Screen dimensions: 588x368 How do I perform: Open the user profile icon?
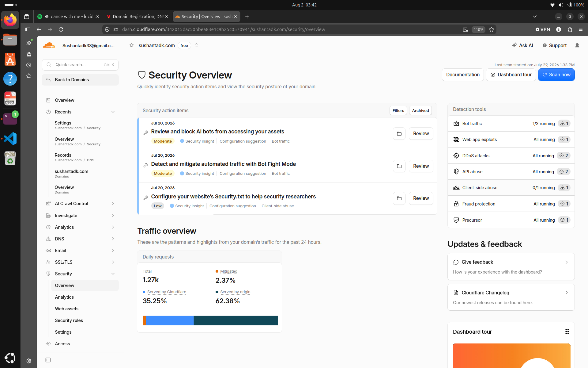577,45
